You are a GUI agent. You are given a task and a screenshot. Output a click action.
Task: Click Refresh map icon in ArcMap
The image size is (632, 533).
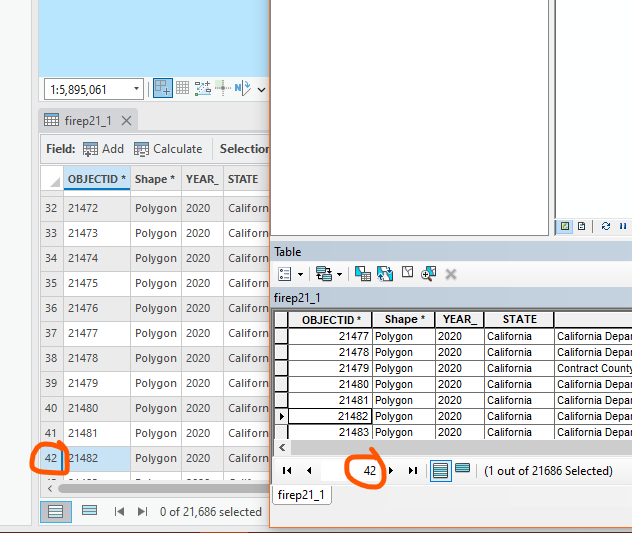click(x=605, y=226)
